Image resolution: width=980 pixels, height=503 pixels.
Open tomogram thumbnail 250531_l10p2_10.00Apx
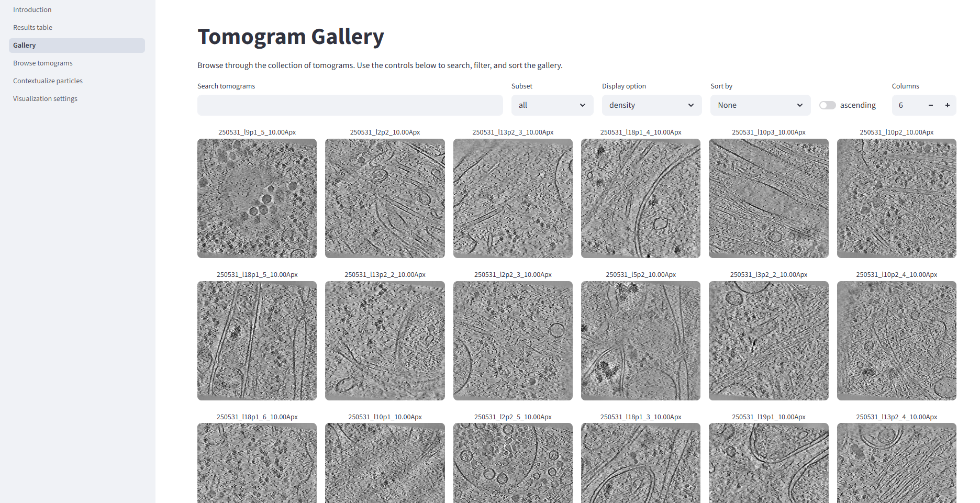[897, 198]
